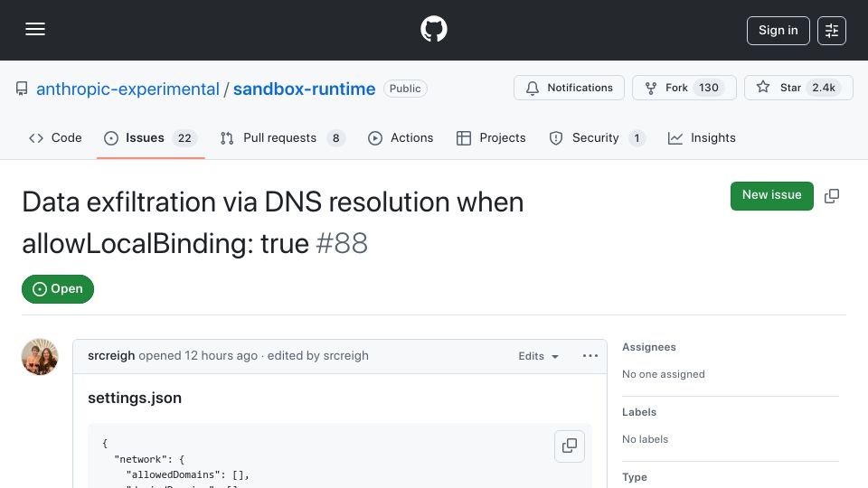This screenshot has width=868, height=488.
Task: Open the fork count 130
Action: pos(709,88)
